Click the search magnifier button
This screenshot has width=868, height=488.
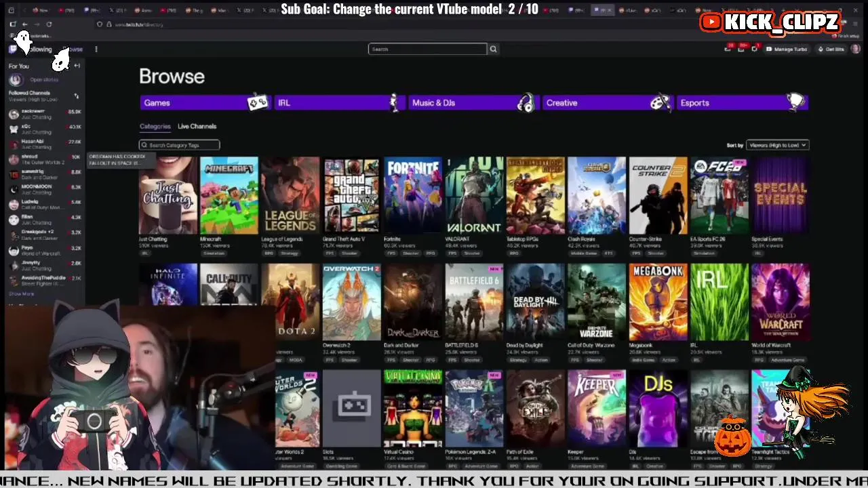[493, 49]
